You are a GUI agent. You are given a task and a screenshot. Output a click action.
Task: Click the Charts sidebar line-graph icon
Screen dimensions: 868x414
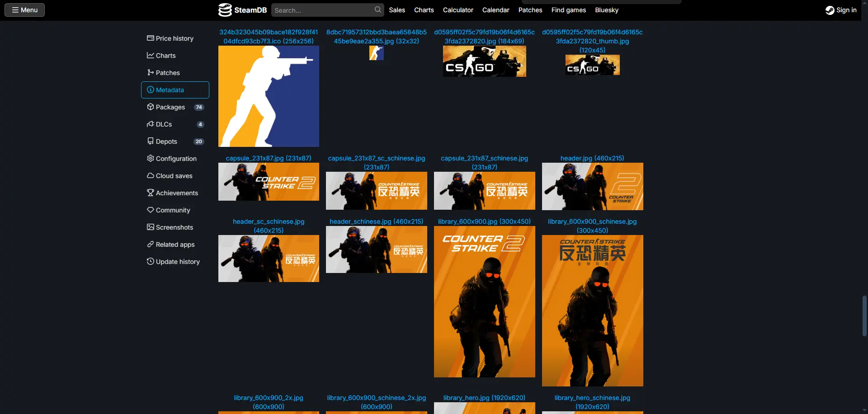(x=150, y=56)
